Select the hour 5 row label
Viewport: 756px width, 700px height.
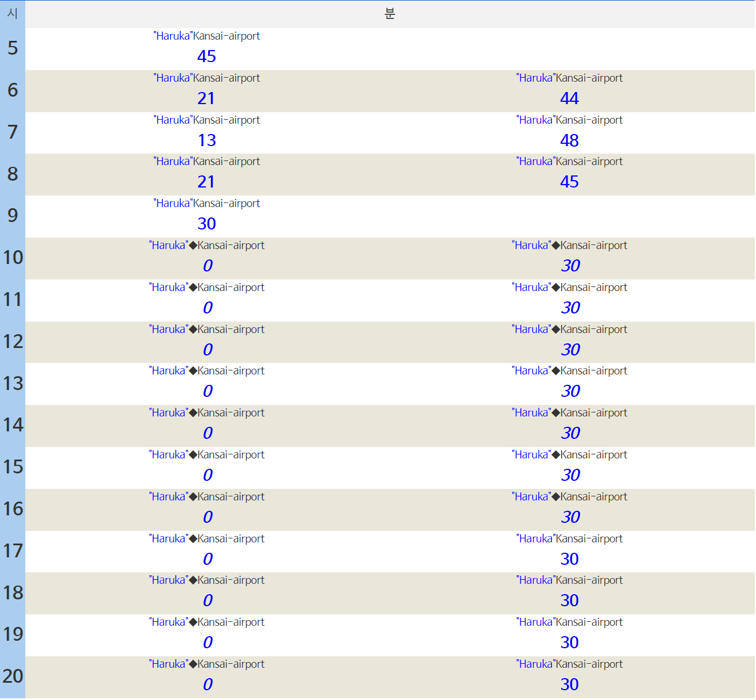tap(13, 48)
